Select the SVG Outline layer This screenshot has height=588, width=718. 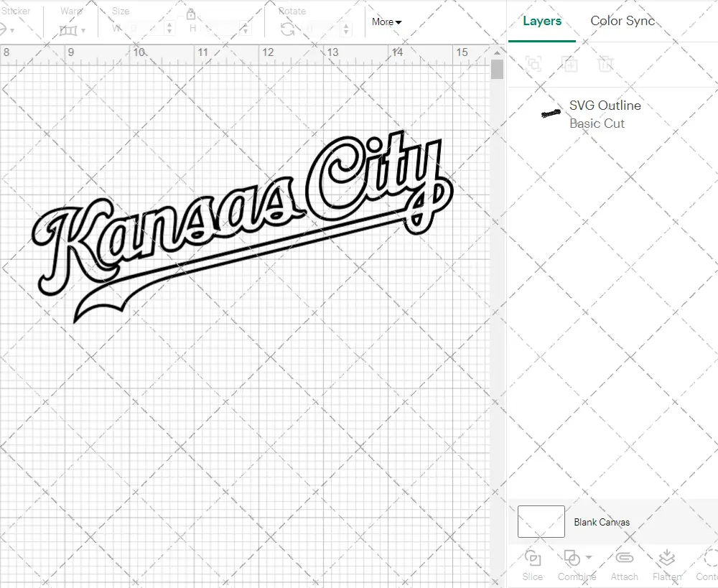coord(605,113)
